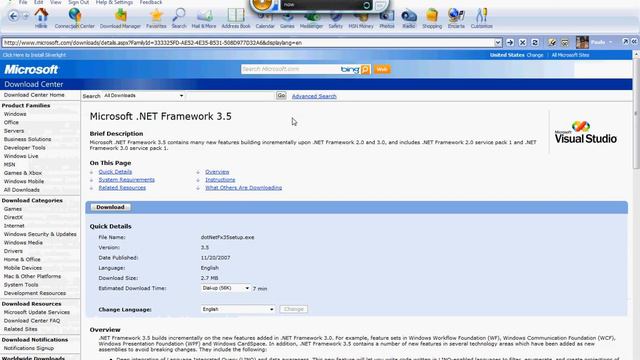Click the orange Web button
Viewport: 640px width, 360px height.
click(x=382, y=69)
